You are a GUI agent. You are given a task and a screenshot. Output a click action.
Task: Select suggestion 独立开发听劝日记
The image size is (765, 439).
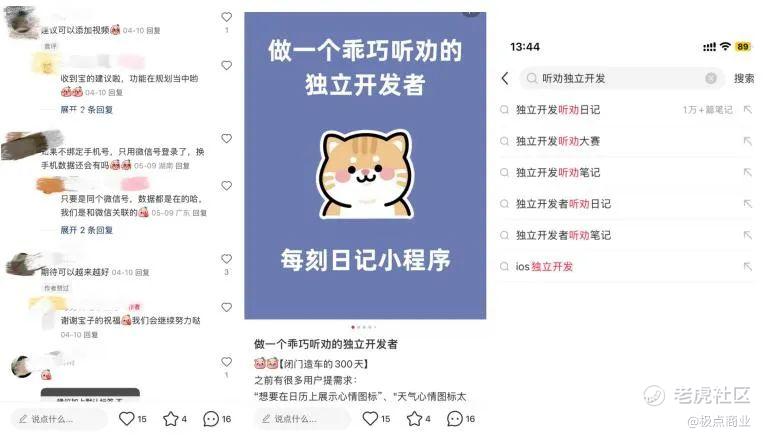tap(626, 110)
